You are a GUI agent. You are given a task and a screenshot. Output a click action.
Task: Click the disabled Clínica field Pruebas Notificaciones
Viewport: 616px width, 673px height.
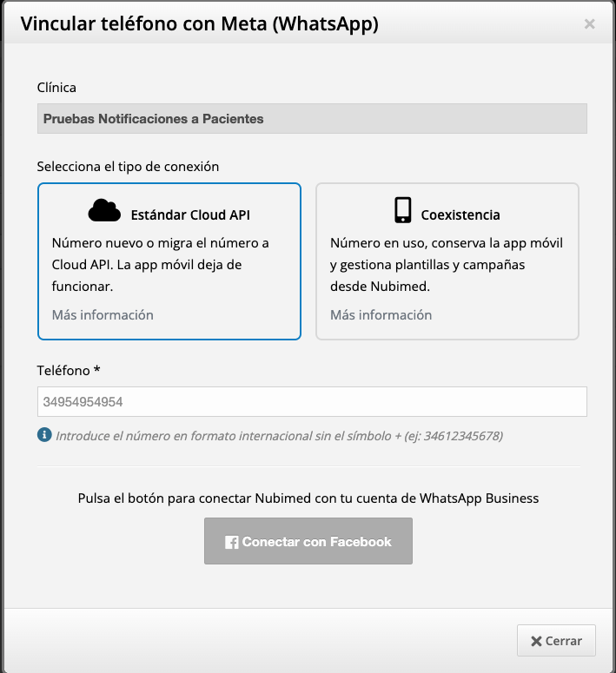point(312,118)
